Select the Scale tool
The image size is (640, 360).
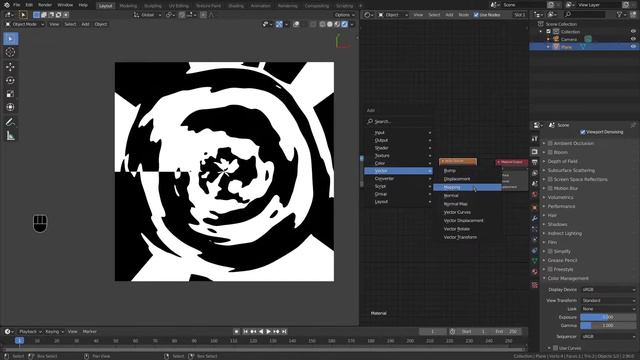(11, 94)
